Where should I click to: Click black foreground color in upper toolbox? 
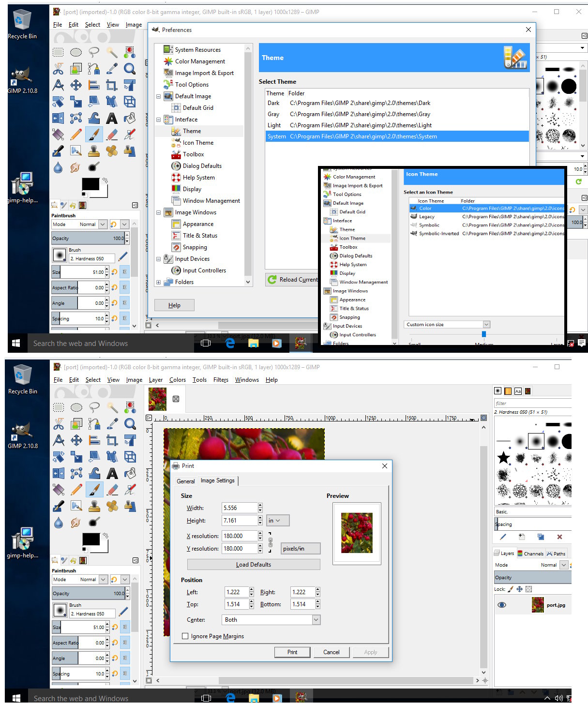point(90,184)
